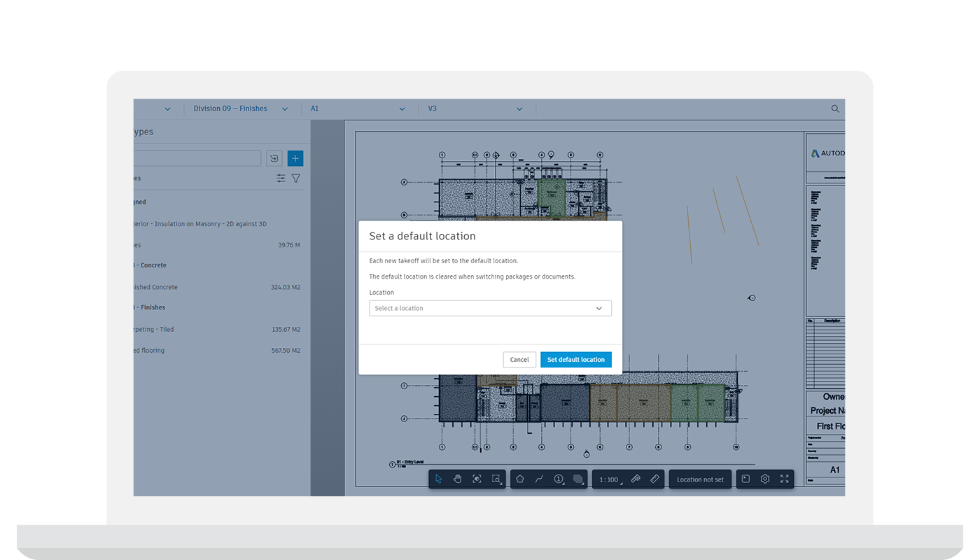Open the 1 : 100 scale selector

coord(609,479)
